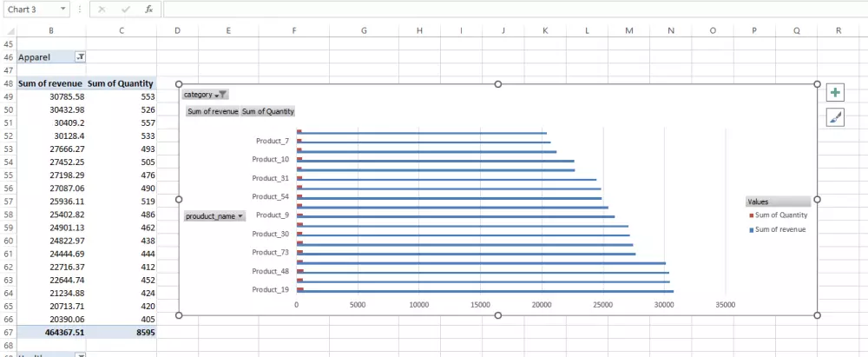Screen dimensions: 868x357
Task: Select column B header
Action: coord(51,31)
